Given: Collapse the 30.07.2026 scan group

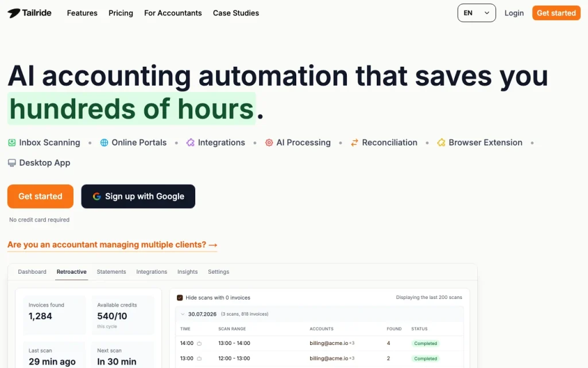Looking at the screenshot, I should [183, 315].
